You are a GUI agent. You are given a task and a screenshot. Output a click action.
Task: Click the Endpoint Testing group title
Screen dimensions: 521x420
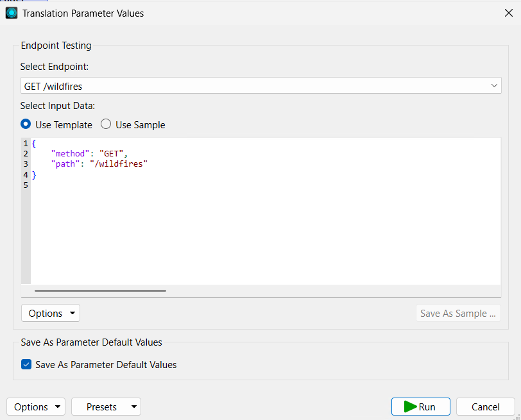coord(56,45)
